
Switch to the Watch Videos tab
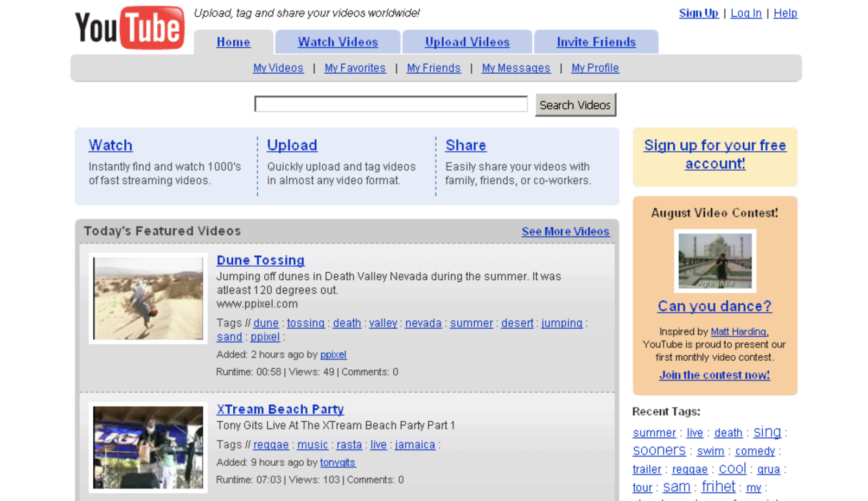[338, 42]
